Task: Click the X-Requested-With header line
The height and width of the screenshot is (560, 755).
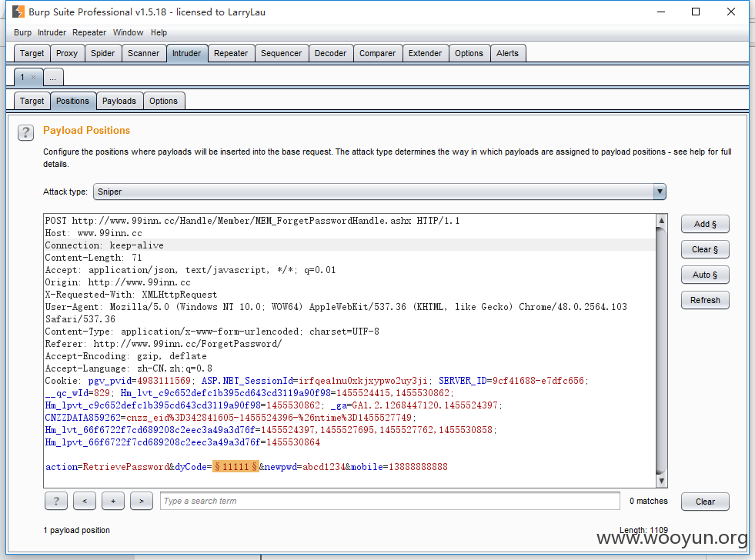Action: [x=131, y=295]
